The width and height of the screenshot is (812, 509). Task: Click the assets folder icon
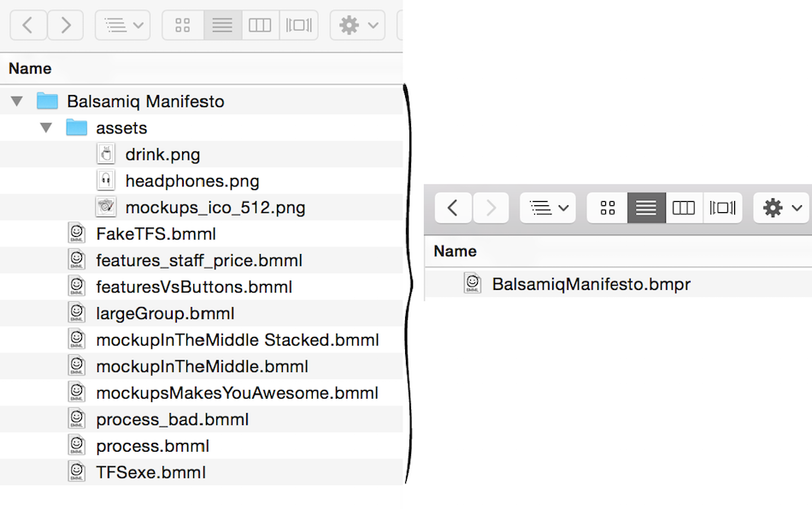(77, 128)
